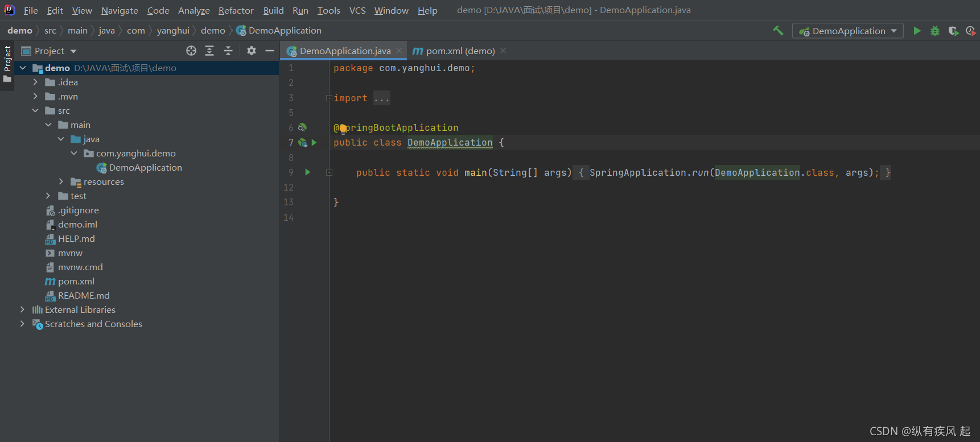Image resolution: width=980 pixels, height=442 pixels.
Task: Expand the .mvn folder
Action: [35, 96]
